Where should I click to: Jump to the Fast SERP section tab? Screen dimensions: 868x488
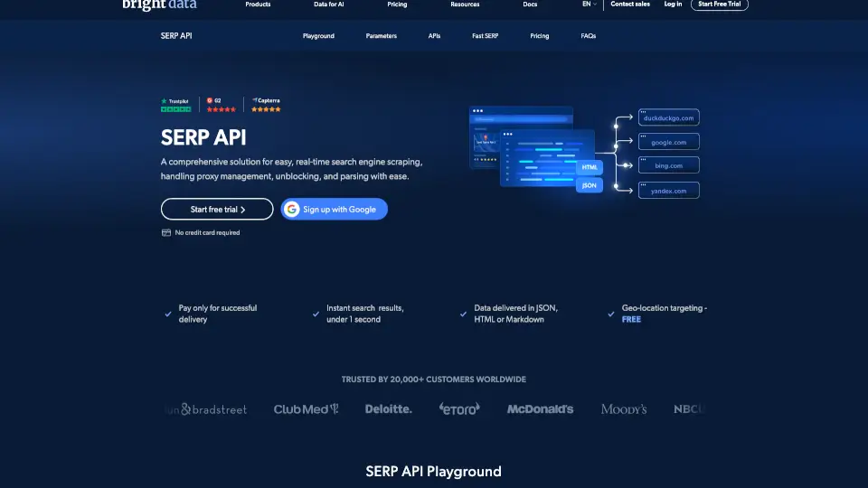[485, 36]
